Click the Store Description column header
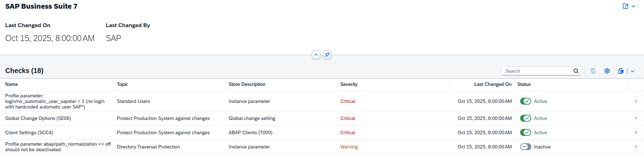 pos(247,84)
